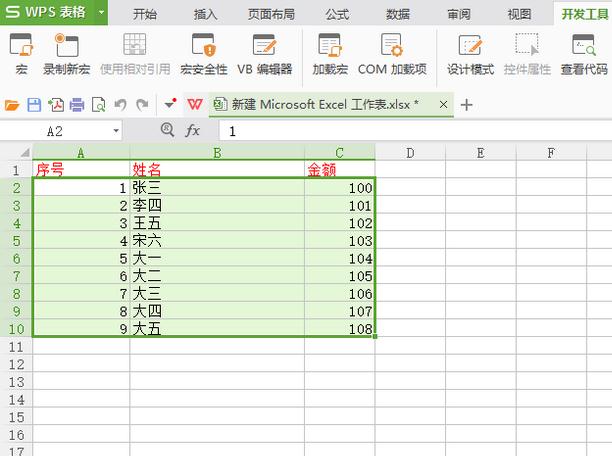Expand the quick access toolbar customize arrow

pyautogui.click(x=170, y=103)
